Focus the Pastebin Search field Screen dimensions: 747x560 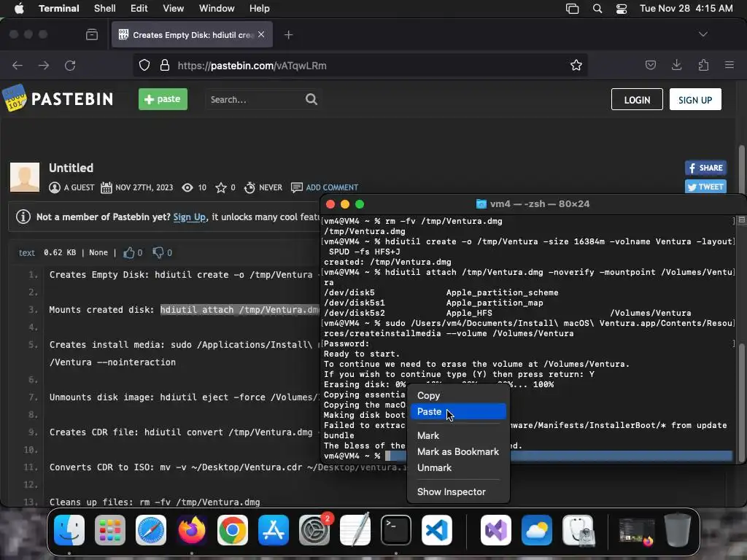(x=255, y=99)
